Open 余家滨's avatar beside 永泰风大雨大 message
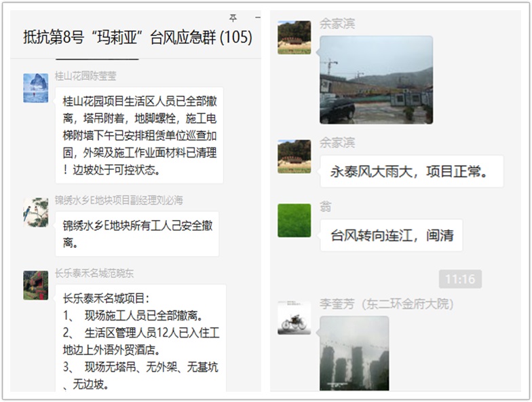 click(x=294, y=156)
